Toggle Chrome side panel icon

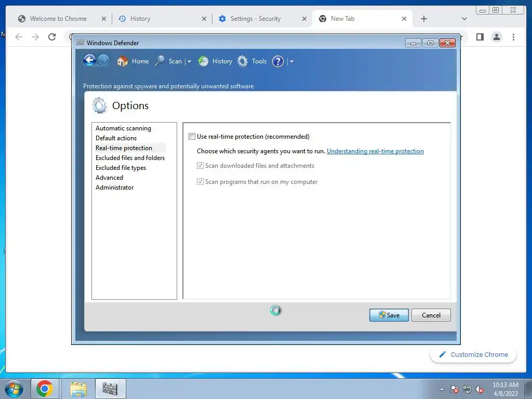(x=480, y=37)
